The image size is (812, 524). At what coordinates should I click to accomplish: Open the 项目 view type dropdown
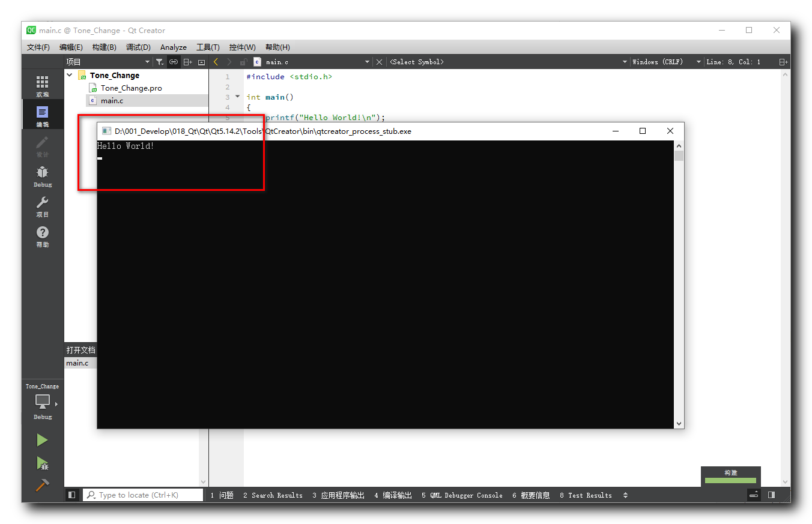tap(108, 62)
